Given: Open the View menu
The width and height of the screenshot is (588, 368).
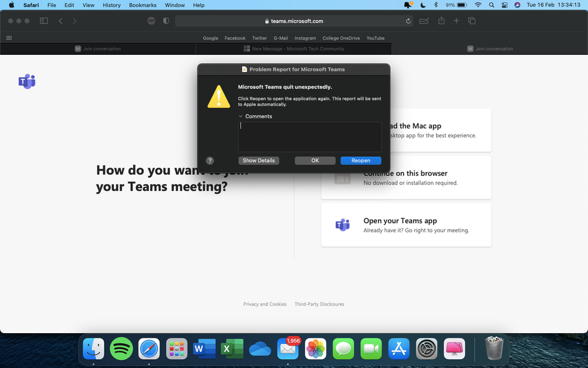Looking at the screenshot, I should point(88,5).
